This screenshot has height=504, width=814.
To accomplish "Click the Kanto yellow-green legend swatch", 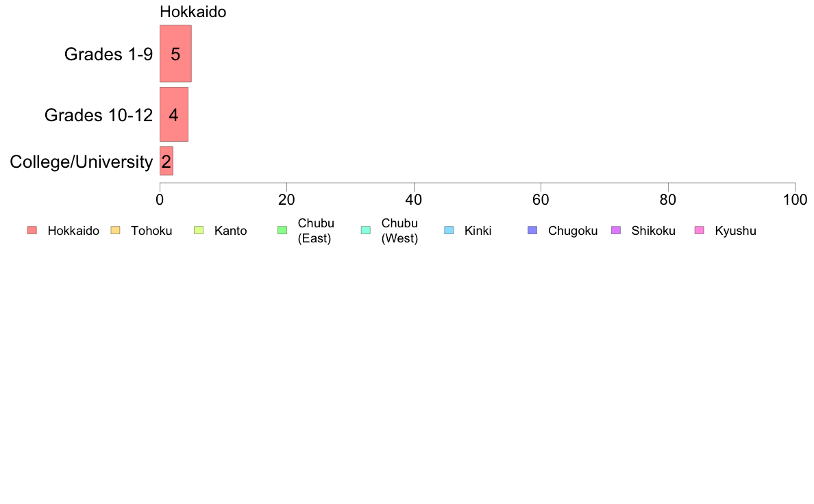I will pyautogui.click(x=199, y=231).
